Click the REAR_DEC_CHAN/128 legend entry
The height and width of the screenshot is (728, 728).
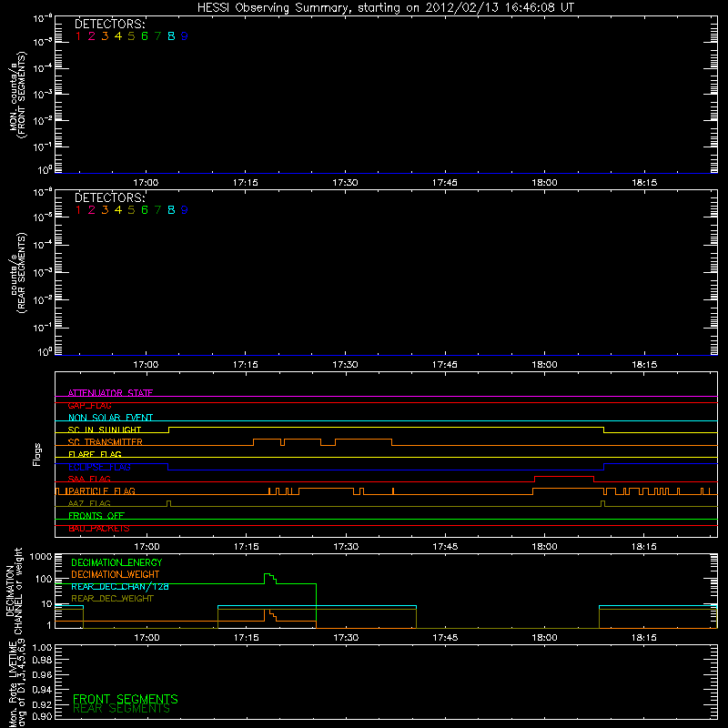coord(120,587)
